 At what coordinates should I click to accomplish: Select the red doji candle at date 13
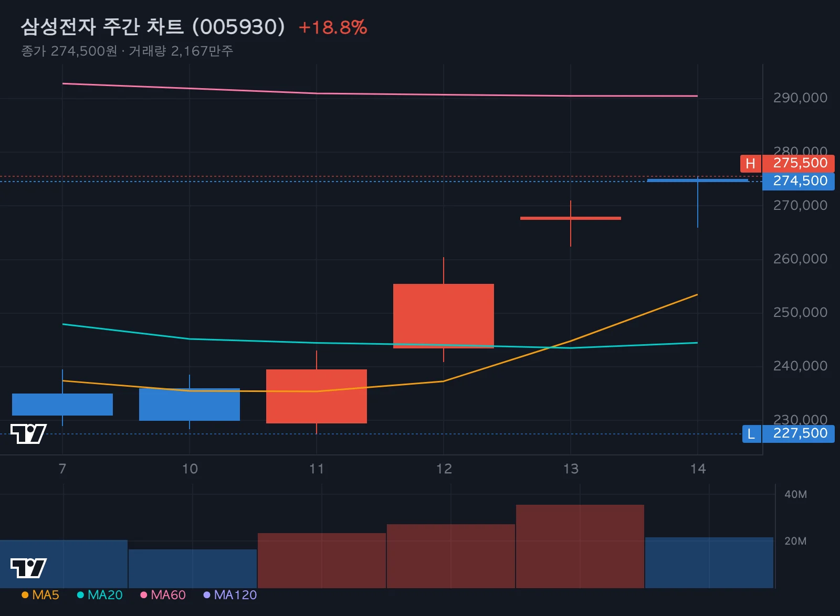pyautogui.click(x=571, y=218)
